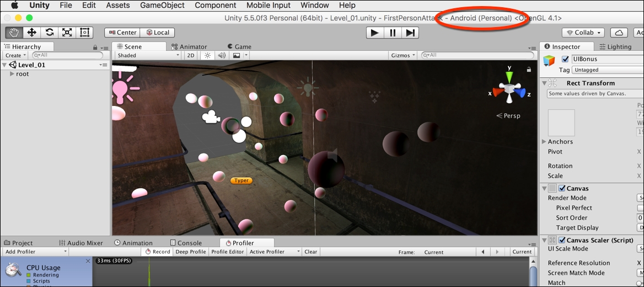Switch to the Console tab
Screen dimensions: 644x287
coord(186,243)
